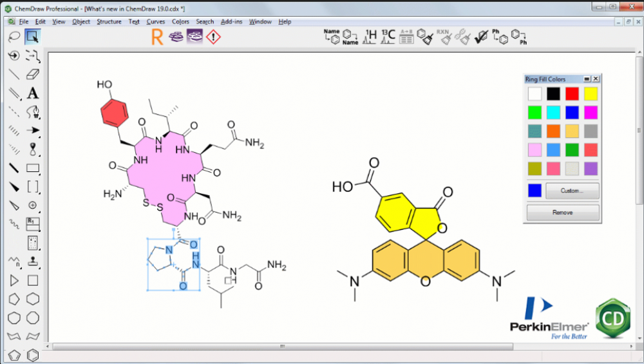This screenshot has height=364, width=644.
Task: Click the Custom... button
Action: click(x=572, y=191)
